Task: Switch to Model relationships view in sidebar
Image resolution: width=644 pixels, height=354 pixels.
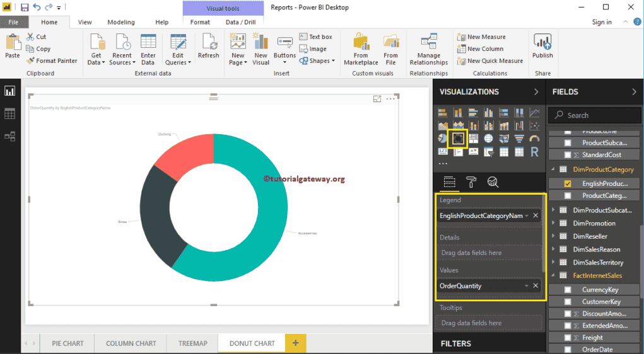Action: click(x=10, y=136)
